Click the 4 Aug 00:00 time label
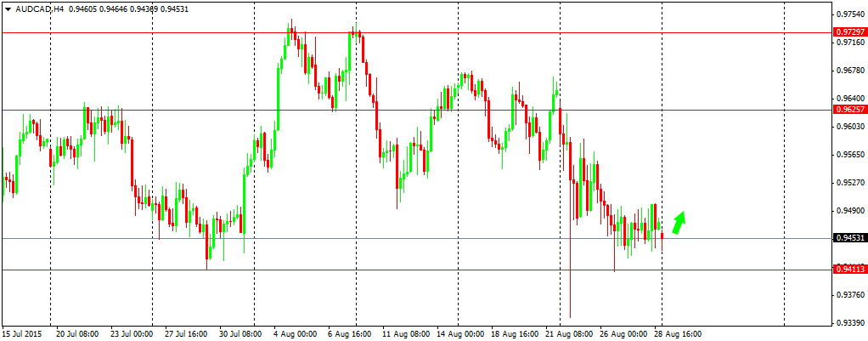 pos(294,334)
